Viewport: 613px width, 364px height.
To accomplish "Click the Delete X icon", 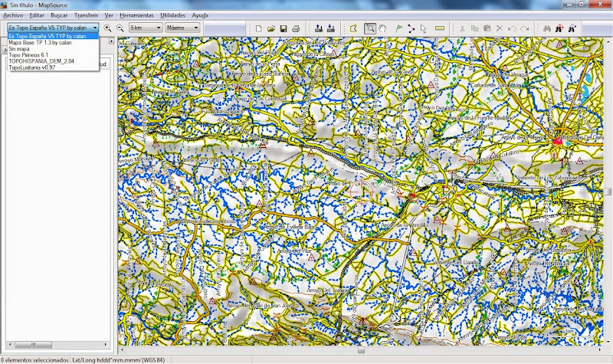I will (500, 28).
